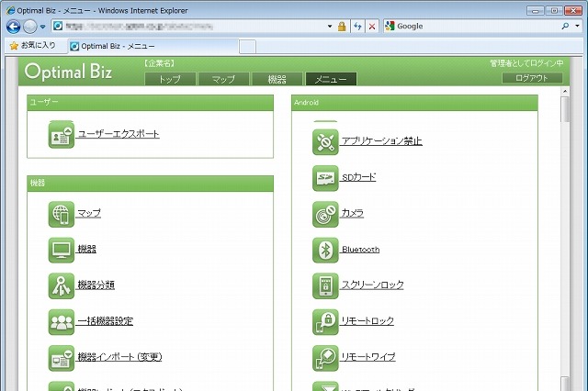
Task: Click the map globe icon (マップ)
Action: pos(62,214)
